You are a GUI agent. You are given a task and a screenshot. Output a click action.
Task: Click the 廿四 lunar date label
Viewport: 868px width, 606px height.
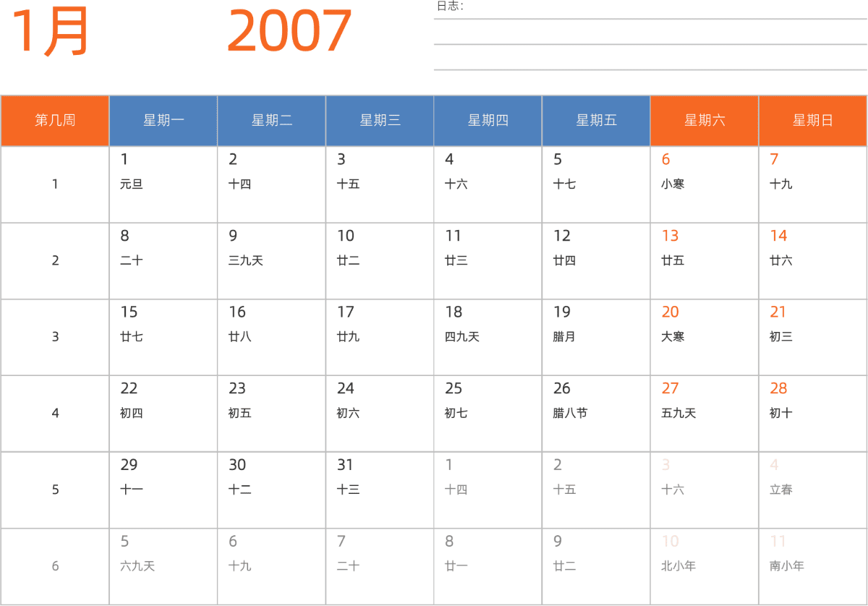pyautogui.click(x=564, y=260)
